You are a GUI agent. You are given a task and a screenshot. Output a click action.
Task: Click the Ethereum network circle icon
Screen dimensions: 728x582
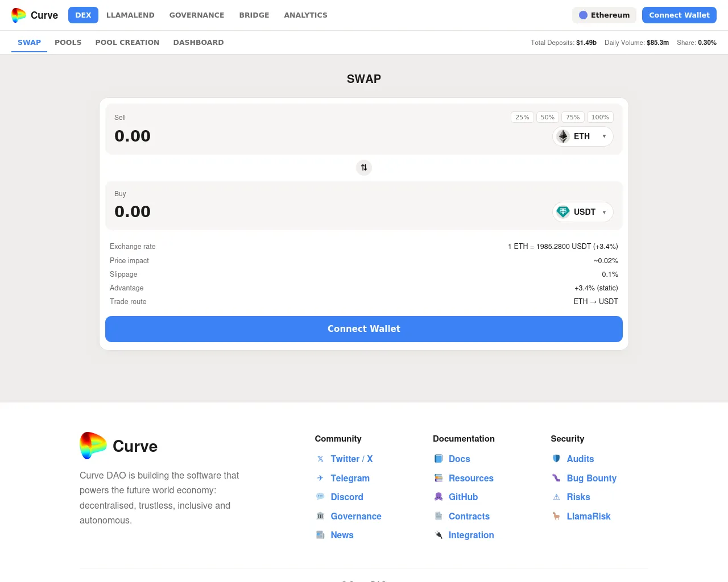coord(583,15)
